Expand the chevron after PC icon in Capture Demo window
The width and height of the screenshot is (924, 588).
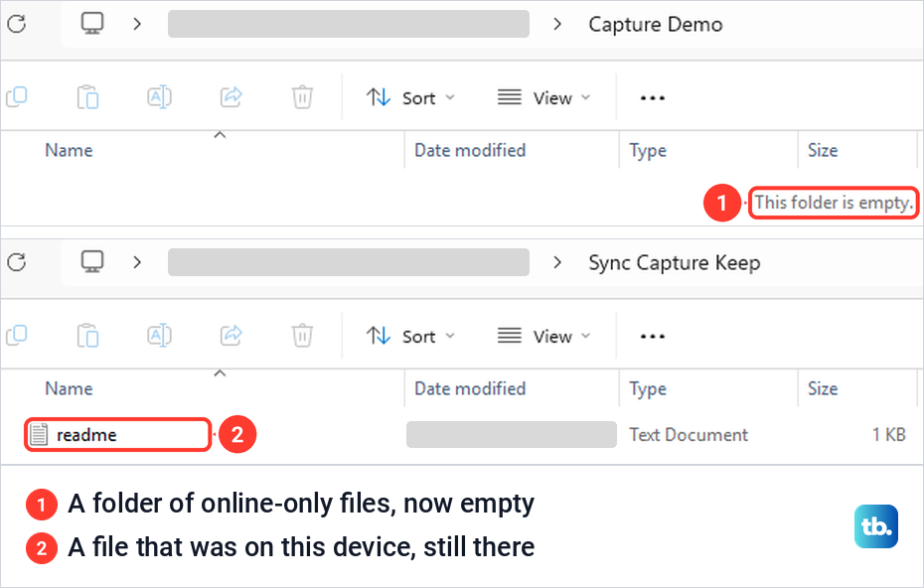(137, 24)
